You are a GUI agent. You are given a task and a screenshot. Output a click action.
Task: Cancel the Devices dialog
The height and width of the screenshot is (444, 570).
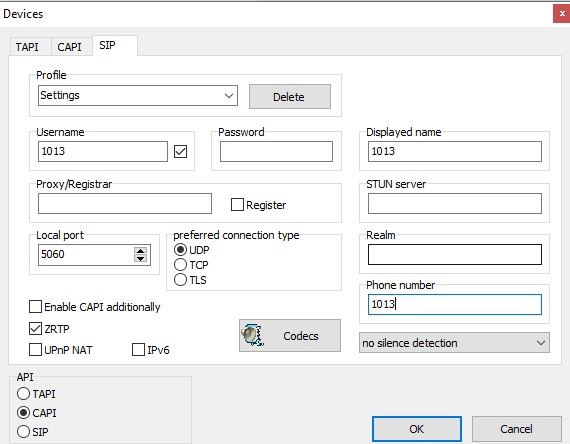(517, 429)
